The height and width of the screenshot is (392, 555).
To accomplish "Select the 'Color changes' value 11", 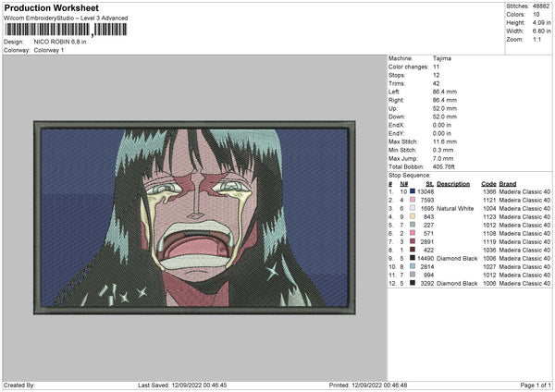I will (x=436, y=67).
